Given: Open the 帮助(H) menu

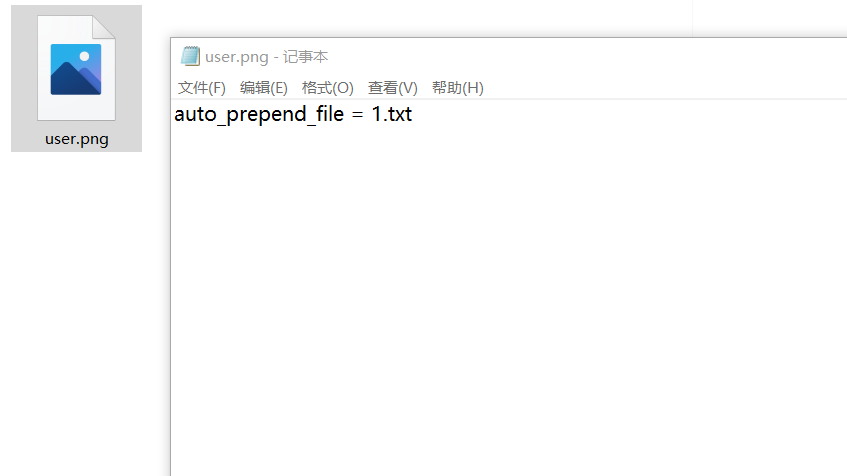Looking at the screenshot, I should [458, 88].
